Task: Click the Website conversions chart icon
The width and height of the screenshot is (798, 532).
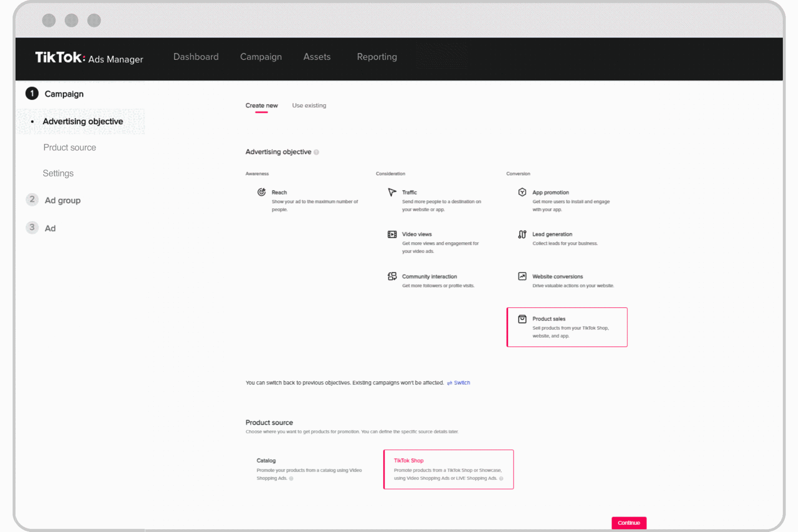Action: click(x=522, y=276)
